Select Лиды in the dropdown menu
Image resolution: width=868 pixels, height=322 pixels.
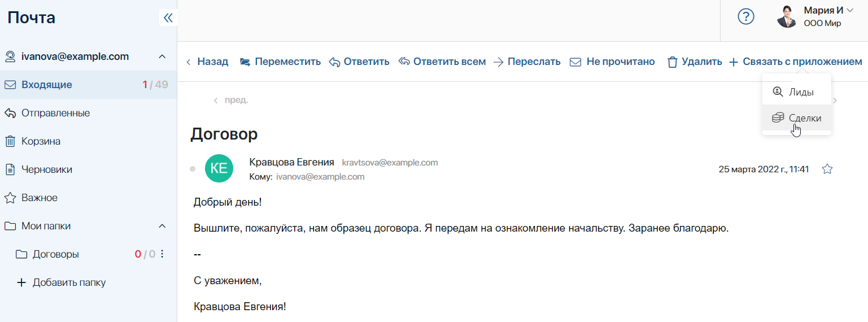click(796, 92)
